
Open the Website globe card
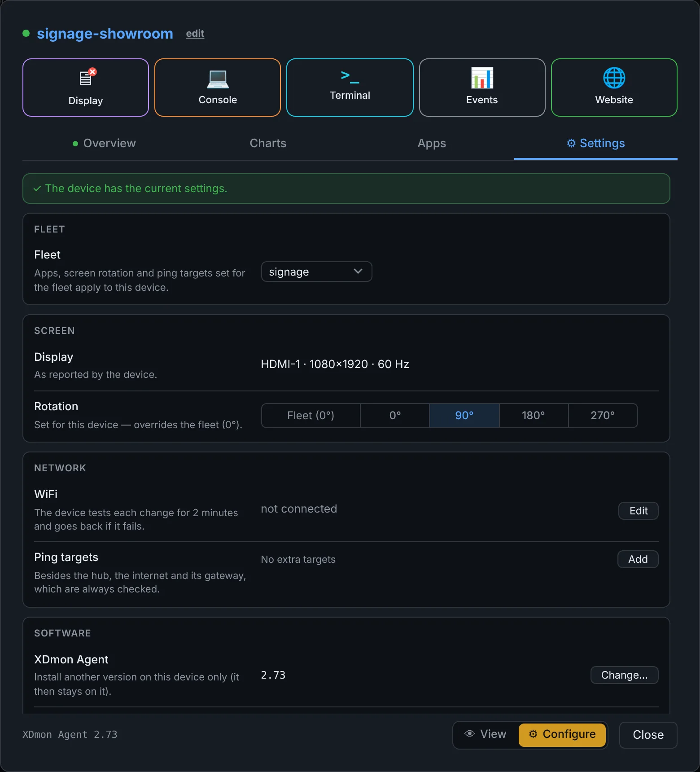pyautogui.click(x=614, y=88)
